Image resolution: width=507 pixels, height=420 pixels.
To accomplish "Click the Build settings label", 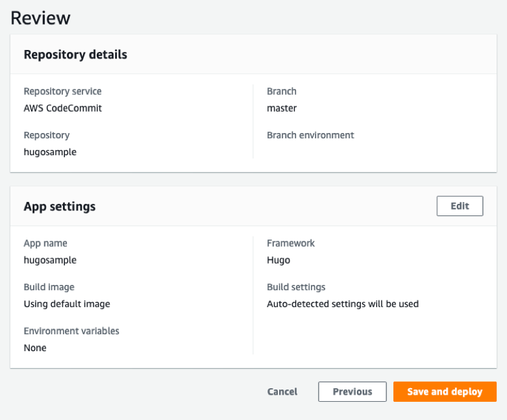I will (296, 287).
